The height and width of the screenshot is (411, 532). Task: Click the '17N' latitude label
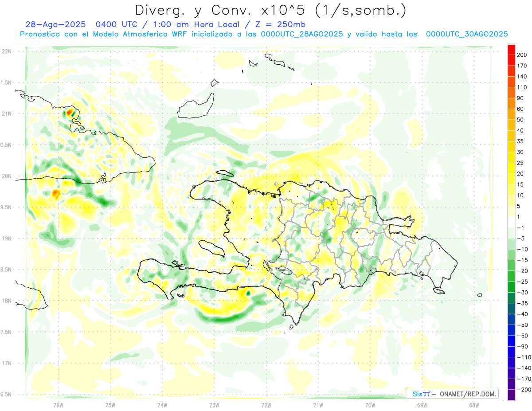point(7,363)
